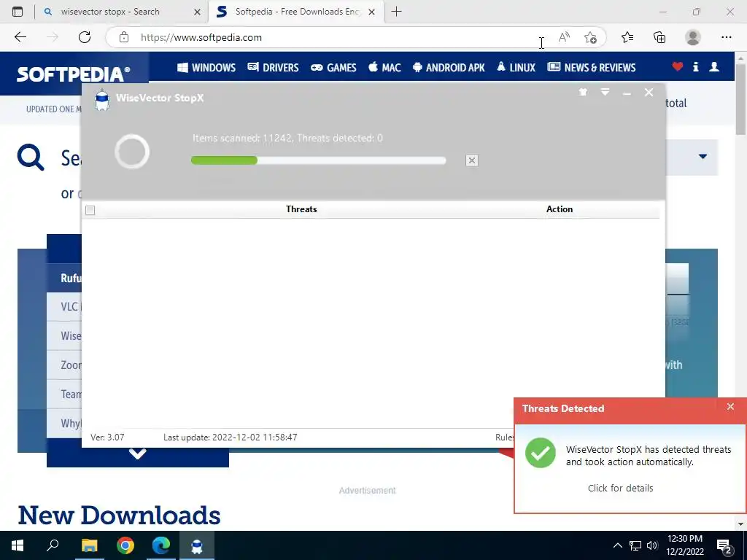Select the Softpedia browser tab

click(x=295, y=12)
